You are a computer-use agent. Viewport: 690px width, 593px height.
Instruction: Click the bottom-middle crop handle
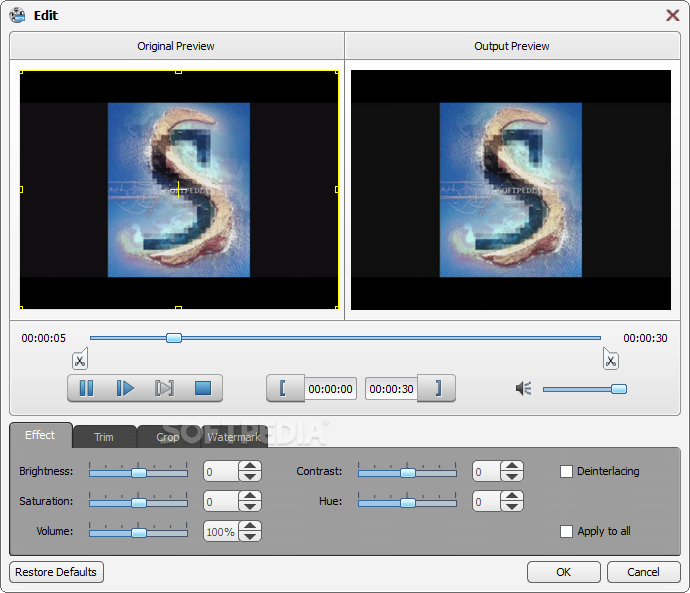click(x=178, y=308)
